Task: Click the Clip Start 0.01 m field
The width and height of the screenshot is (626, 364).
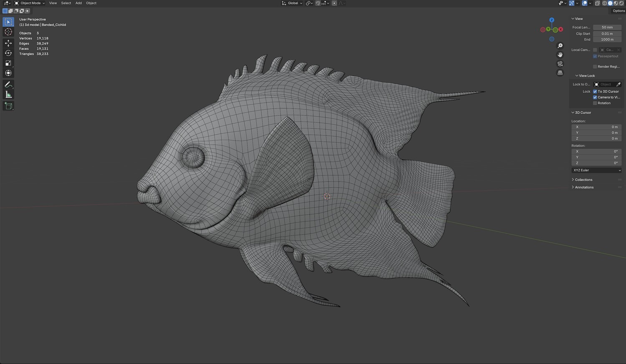Action: 607,34
